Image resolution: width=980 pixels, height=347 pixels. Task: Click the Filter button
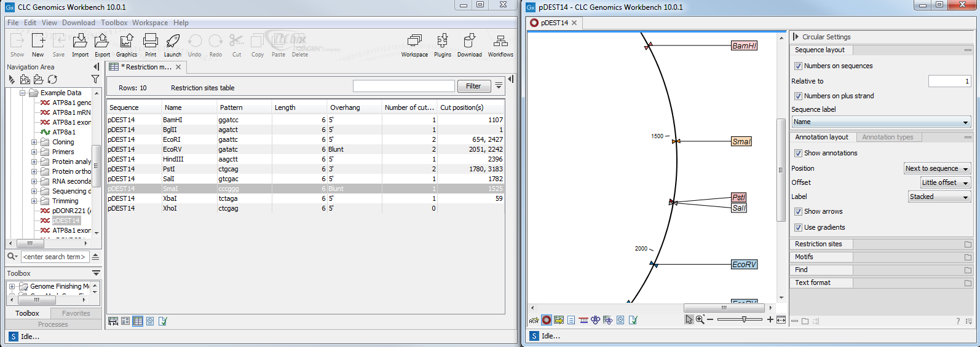pos(473,87)
